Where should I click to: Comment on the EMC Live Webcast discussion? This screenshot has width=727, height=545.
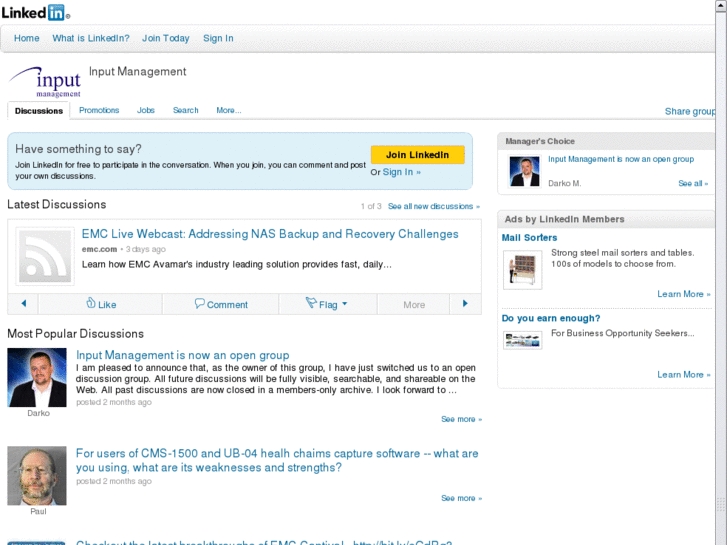coord(221,304)
